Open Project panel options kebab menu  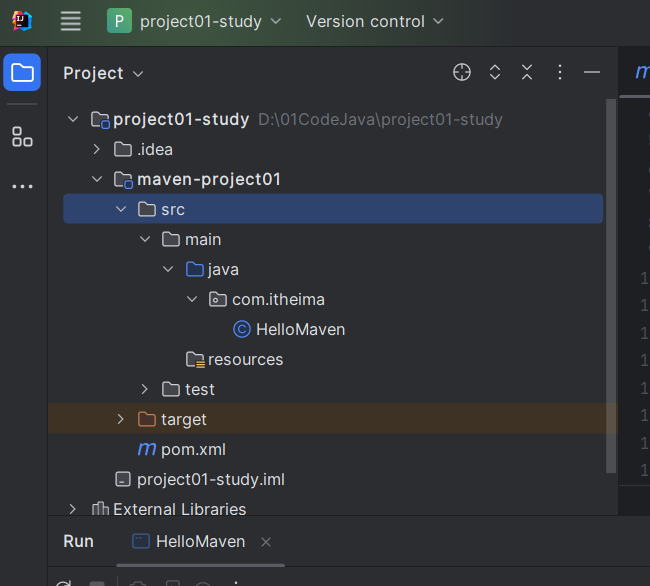tap(560, 72)
